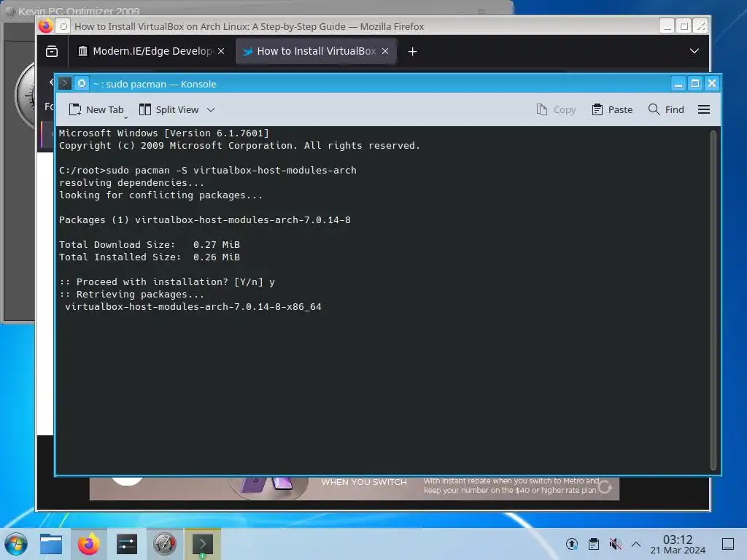The height and width of the screenshot is (560, 747).
Task: Click 'Proceed with installation? [Y/n]' line
Action: pyautogui.click(x=167, y=282)
